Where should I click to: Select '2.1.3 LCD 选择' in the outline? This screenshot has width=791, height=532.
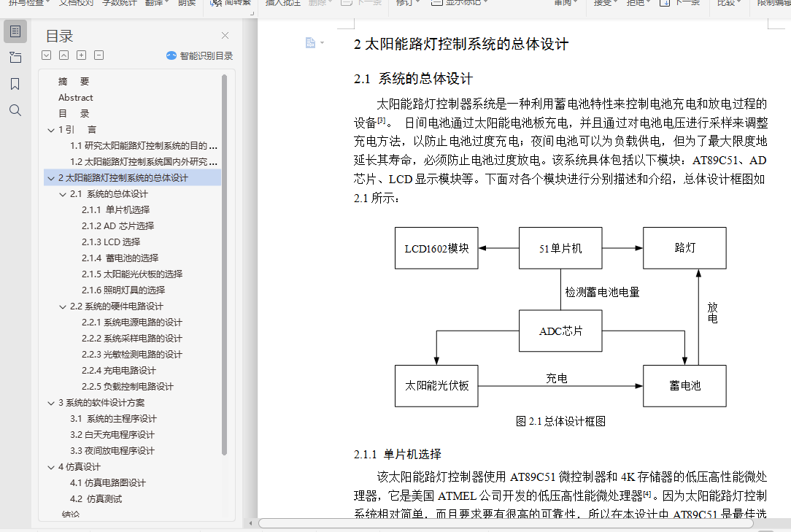pyautogui.click(x=111, y=242)
